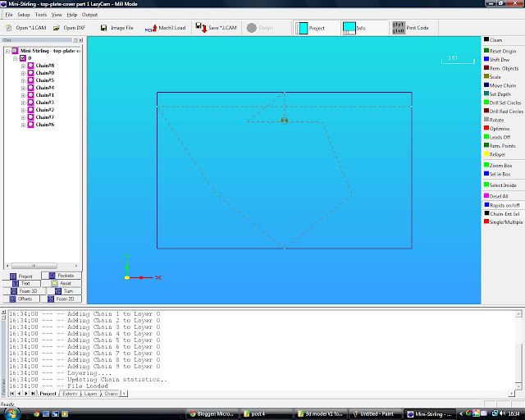
Task: Open the Tools menu
Action: [x=41, y=15]
